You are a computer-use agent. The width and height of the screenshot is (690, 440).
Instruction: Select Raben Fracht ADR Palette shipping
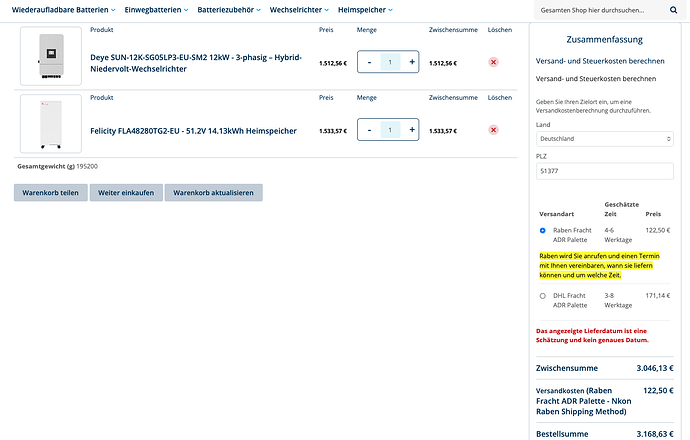pyautogui.click(x=543, y=231)
